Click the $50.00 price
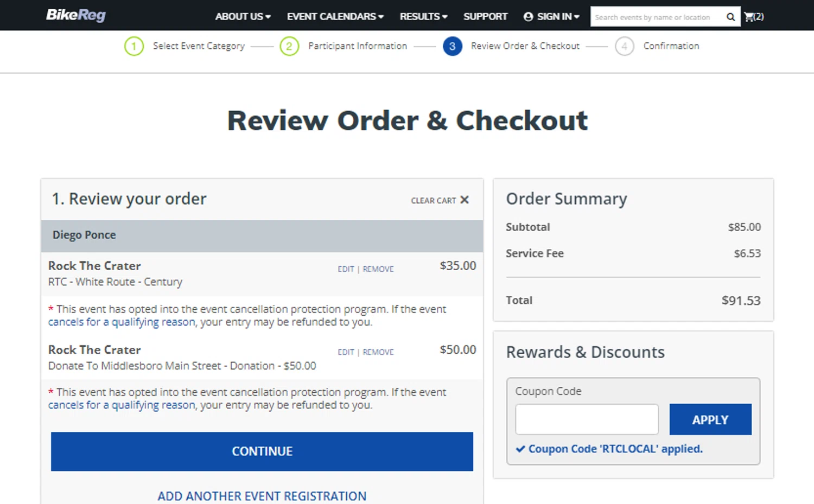Screen dimensions: 814x504 pos(458,350)
